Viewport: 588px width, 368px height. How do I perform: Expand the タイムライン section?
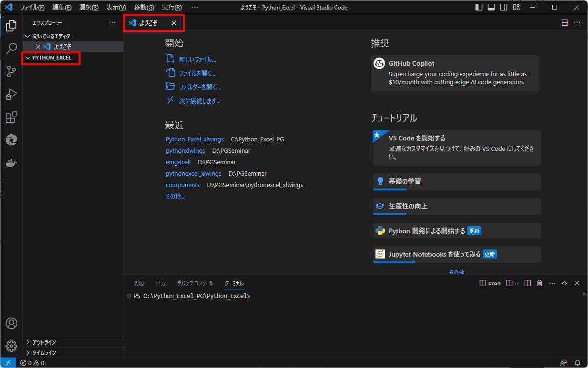pos(73,353)
